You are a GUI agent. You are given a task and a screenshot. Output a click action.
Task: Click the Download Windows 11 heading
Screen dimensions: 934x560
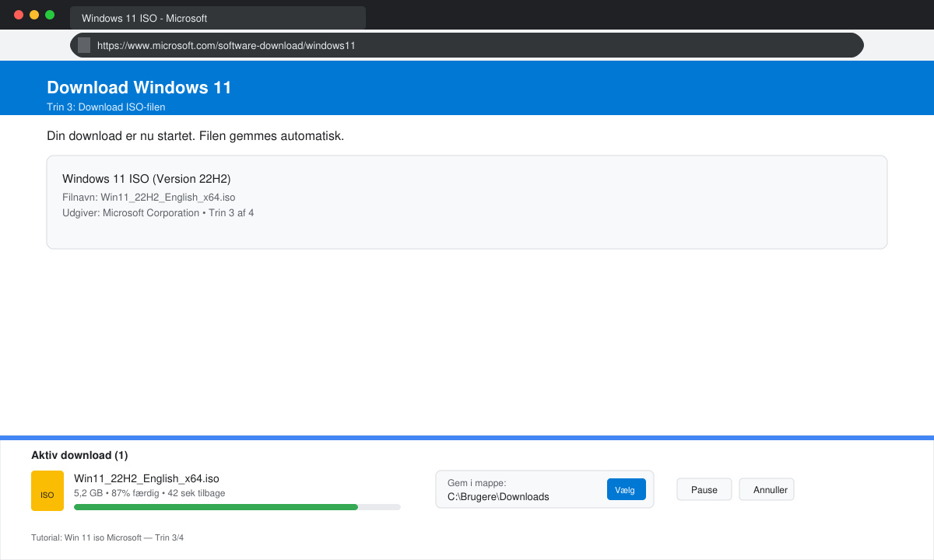(139, 87)
